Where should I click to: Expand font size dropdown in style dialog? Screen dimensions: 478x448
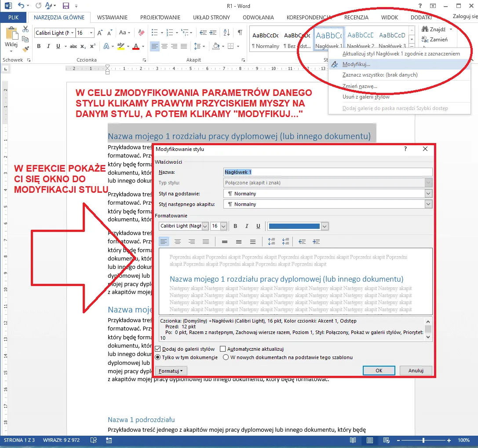pyautogui.click(x=223, y=226)
